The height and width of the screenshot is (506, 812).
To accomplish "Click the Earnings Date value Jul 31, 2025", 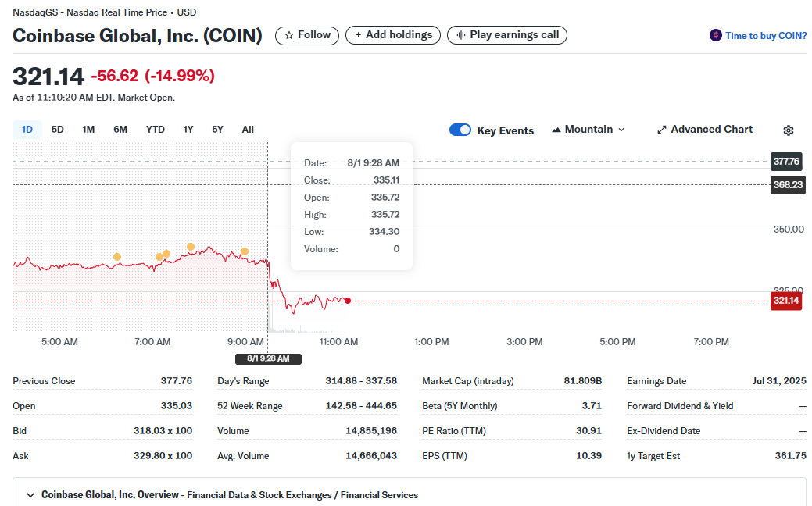I will [779, 381].
